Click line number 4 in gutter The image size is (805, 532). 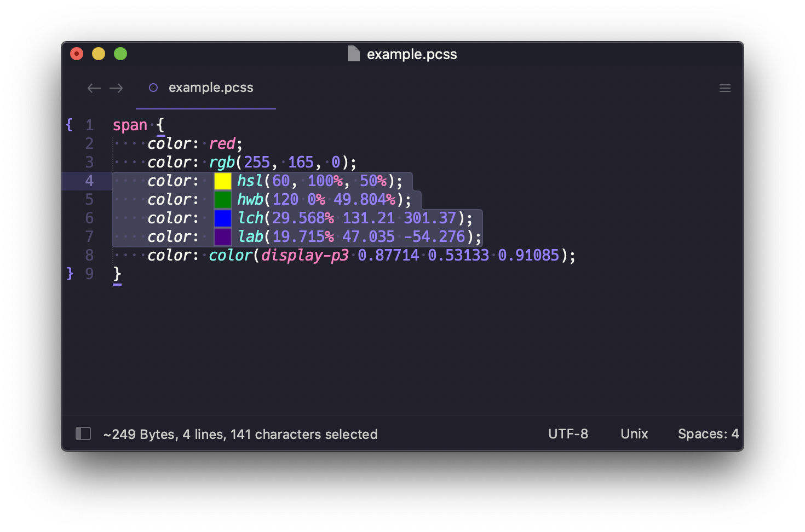[x=89, y=181]
